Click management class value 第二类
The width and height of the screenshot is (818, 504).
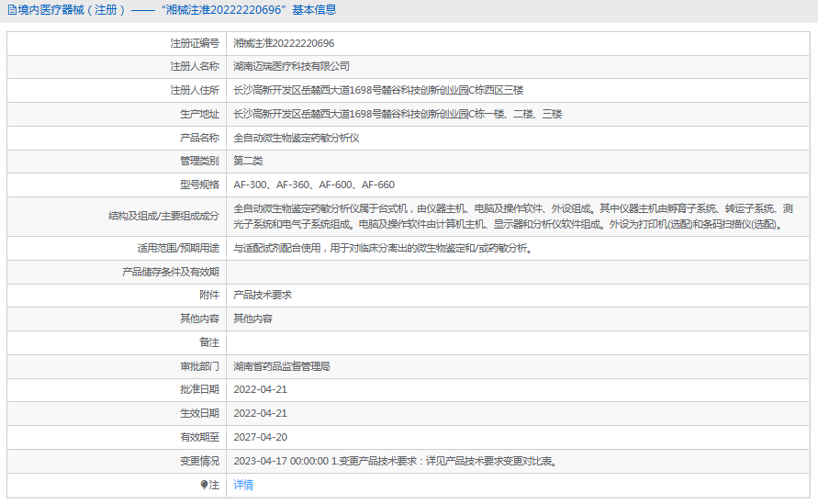[x=248, y=161]
